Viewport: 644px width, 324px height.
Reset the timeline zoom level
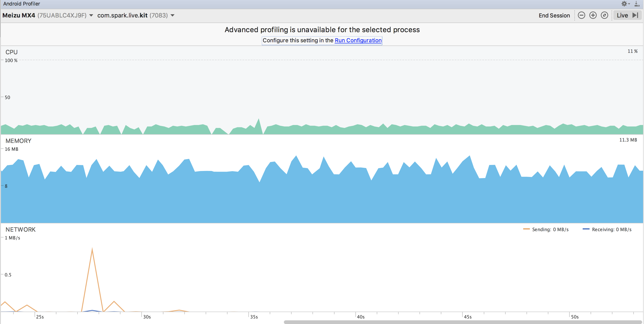[x=604, y=15]
